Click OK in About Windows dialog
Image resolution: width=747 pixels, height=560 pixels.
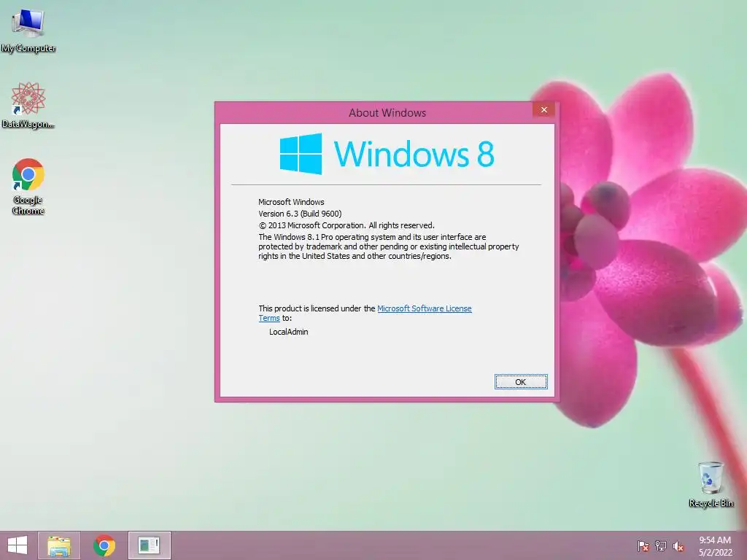[x=521, y=382]
